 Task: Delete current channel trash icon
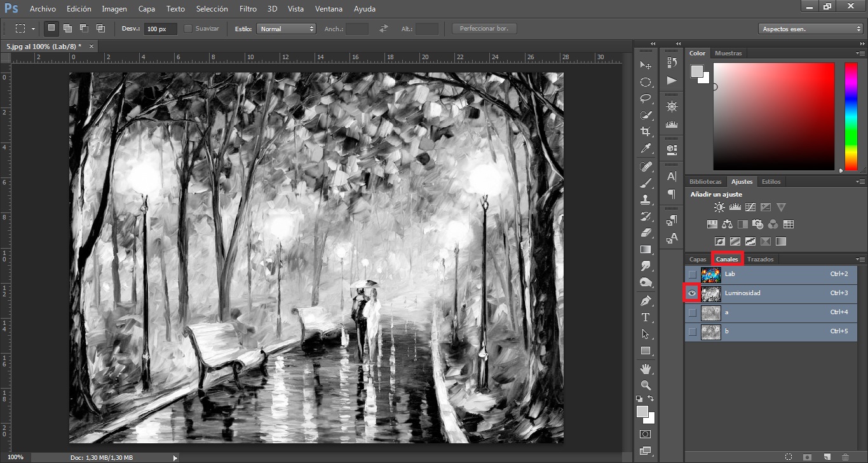pyautogui.click(x=845, y=457)
